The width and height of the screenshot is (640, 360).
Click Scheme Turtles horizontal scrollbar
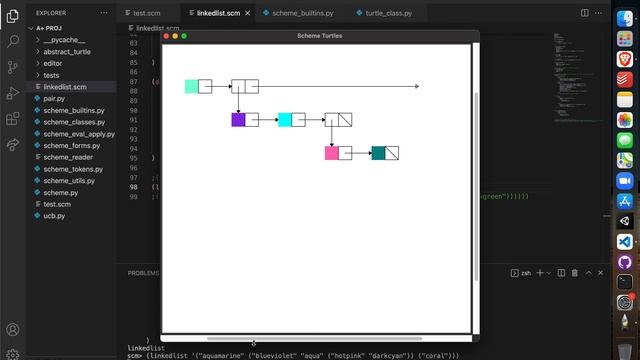point(314,338)
